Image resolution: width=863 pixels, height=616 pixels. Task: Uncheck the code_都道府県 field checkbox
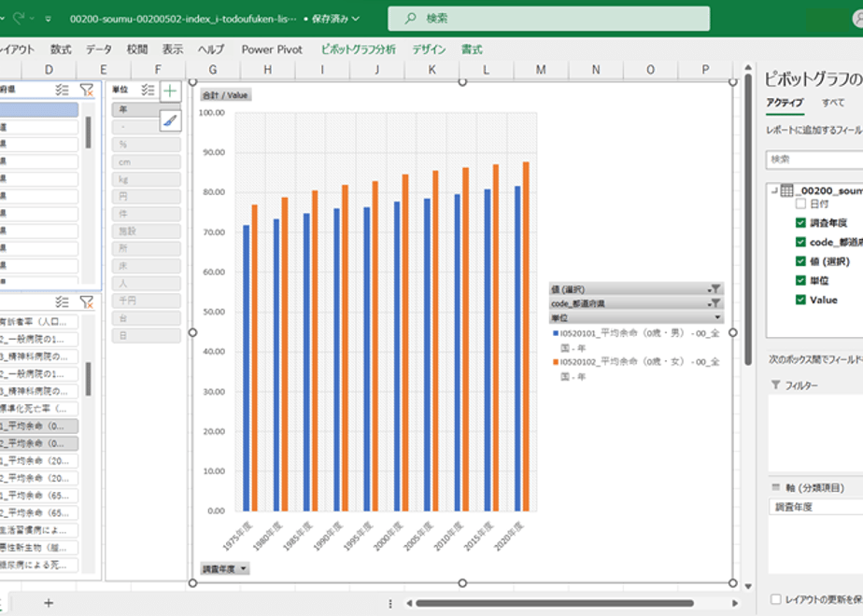click(800, 242)
